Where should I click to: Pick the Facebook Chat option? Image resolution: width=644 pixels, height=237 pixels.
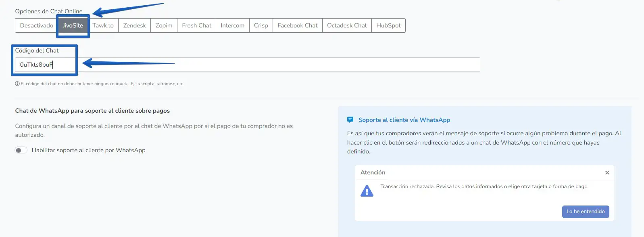pyautogui.click(x=297, y=25)
